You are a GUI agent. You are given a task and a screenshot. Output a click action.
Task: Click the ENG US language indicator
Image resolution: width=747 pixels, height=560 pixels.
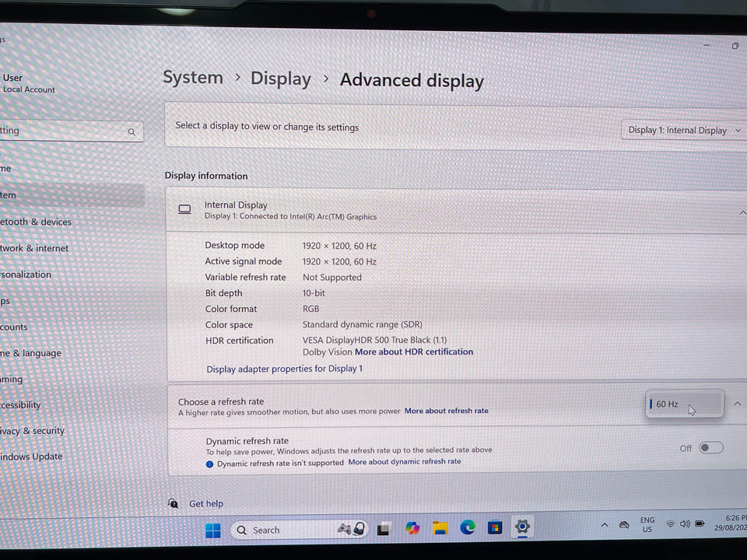(x=647, y=524)
